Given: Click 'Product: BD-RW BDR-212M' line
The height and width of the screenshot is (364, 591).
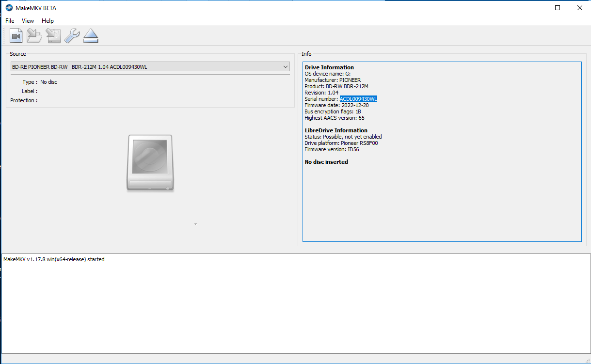Looking at the screenshot, I should (336, 86).
